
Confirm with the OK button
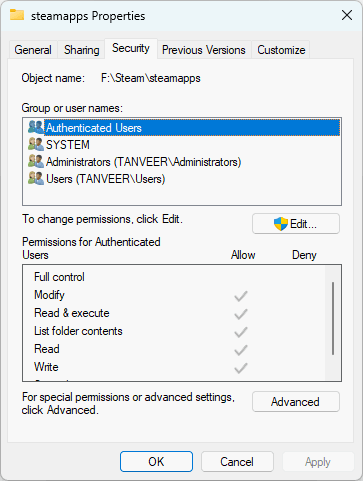click(156, 462)
